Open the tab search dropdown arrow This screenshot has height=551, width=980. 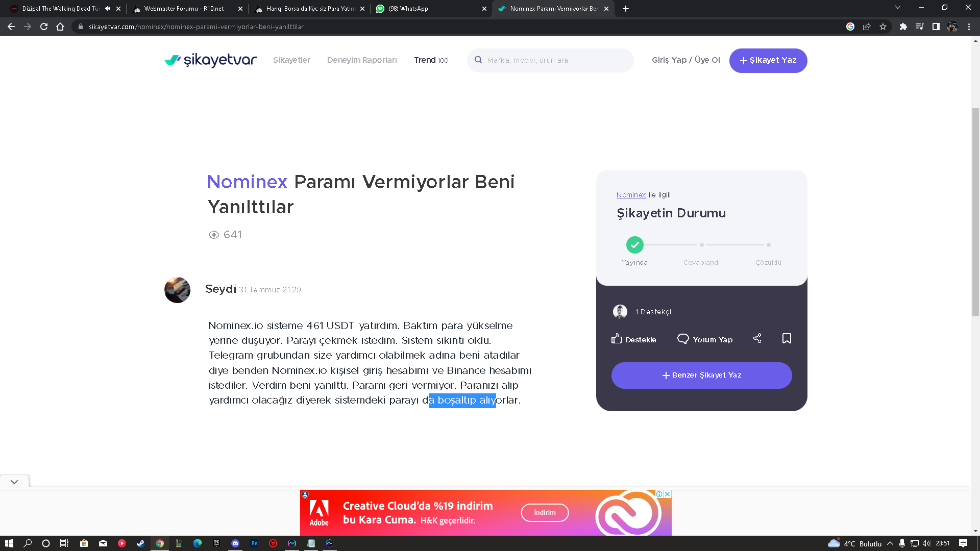pyautogui.click(x=898, y=8)
